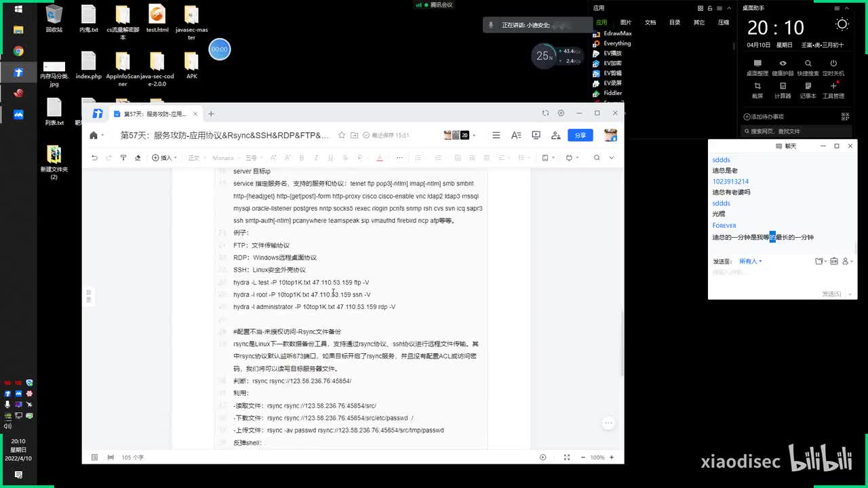Toggle strikethrough formatting

(x=344, y=158)
